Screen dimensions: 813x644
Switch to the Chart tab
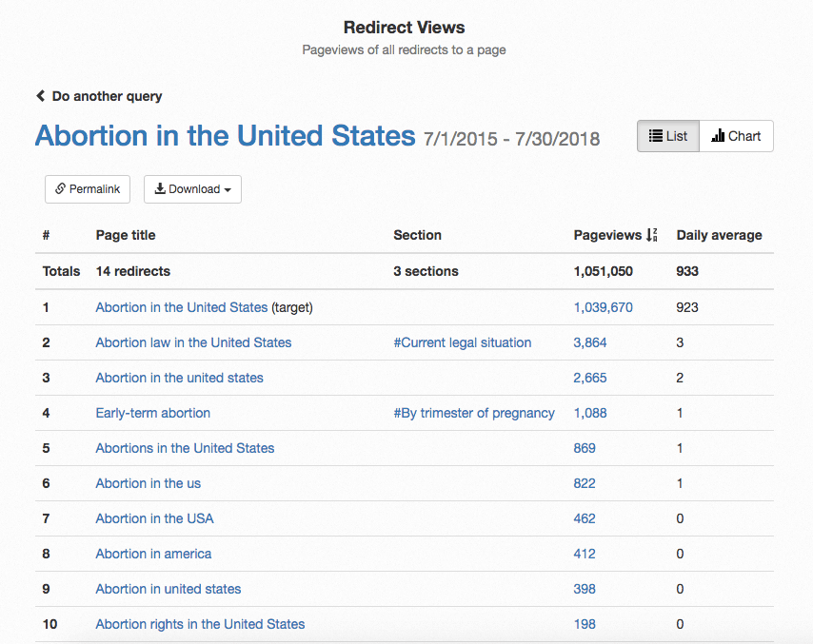pos(735,136)
